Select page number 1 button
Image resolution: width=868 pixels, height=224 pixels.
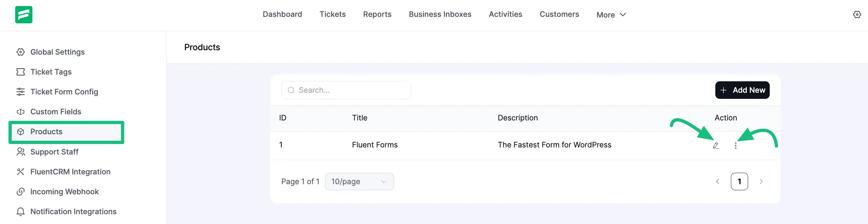(739, 181)
